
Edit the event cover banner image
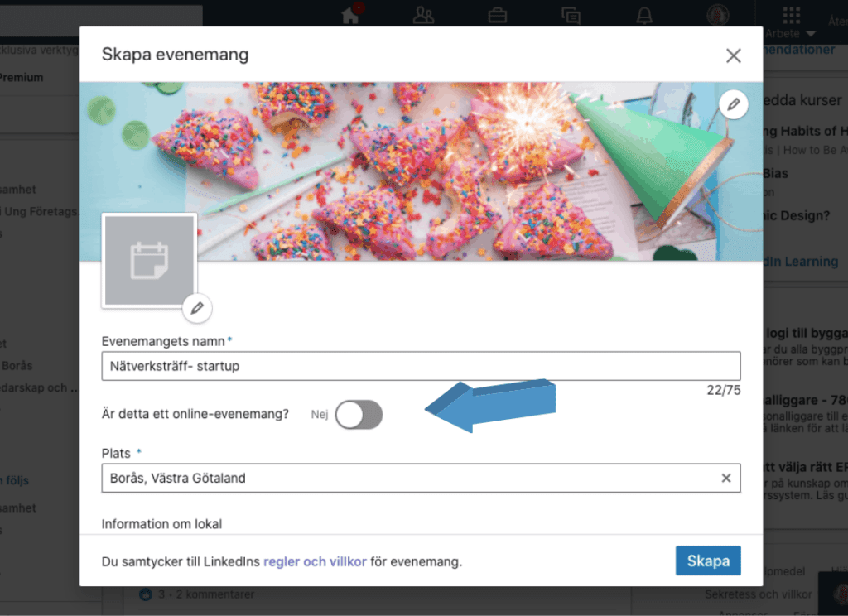pos(734,104)
